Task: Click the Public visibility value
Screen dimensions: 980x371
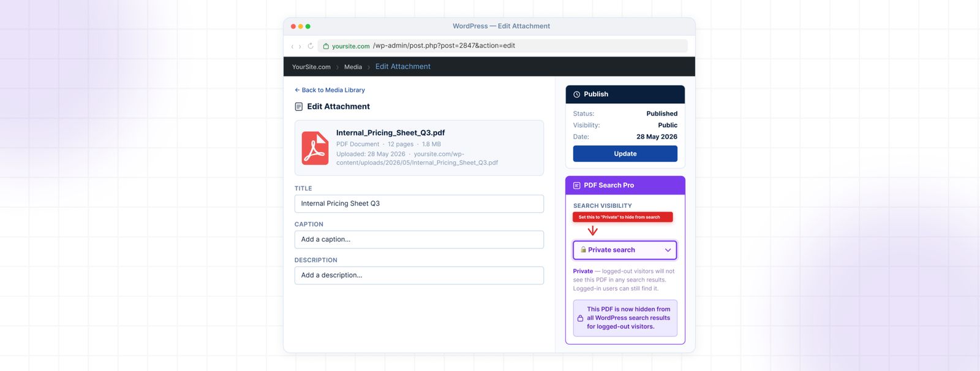Action: (668, 125)
